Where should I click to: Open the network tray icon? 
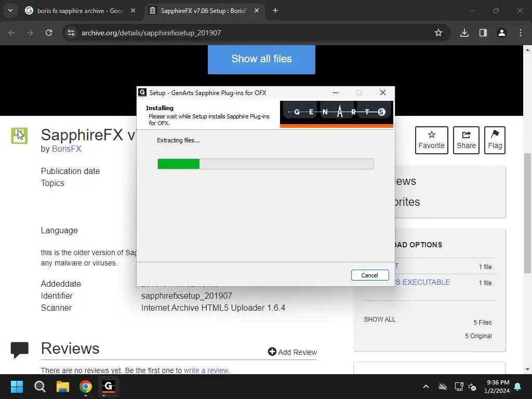pos(459,387)
